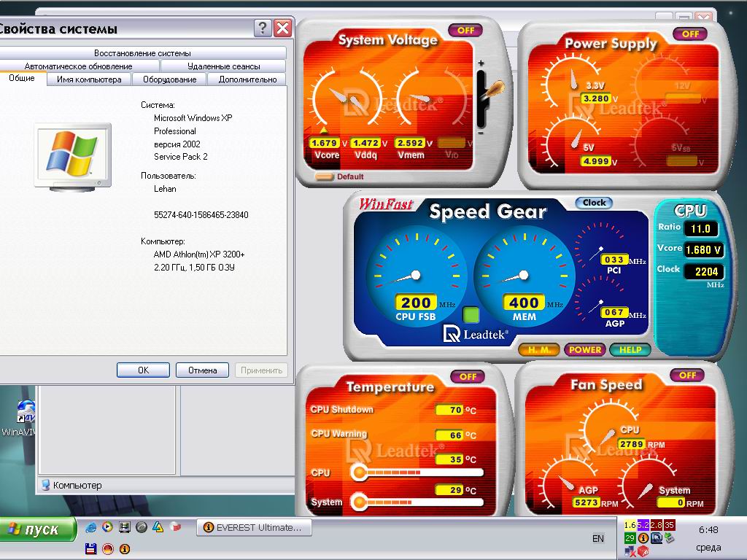The image size is (747, 560).
Task: Click the Default voltage toggle button
Action: [325, 176]
